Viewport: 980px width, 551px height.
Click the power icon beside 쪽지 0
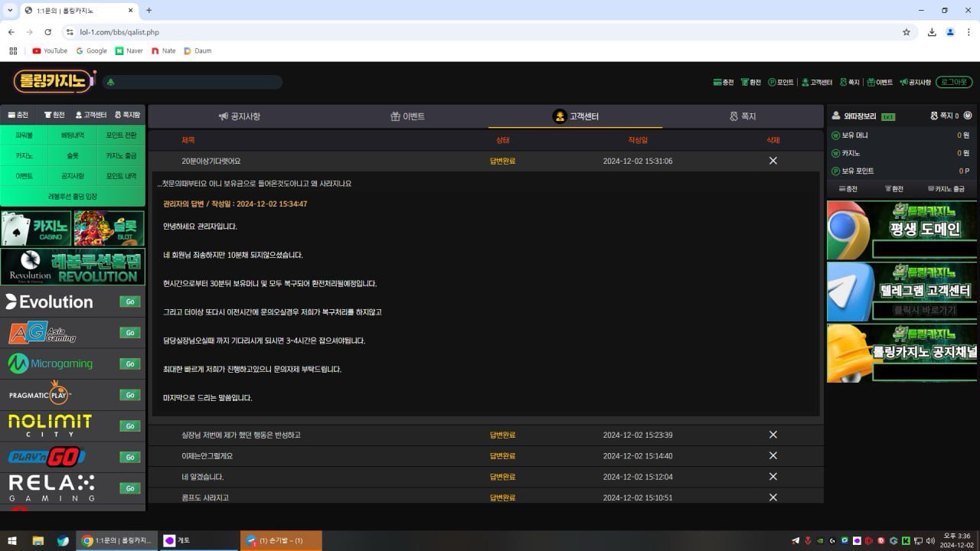point(968,116)
